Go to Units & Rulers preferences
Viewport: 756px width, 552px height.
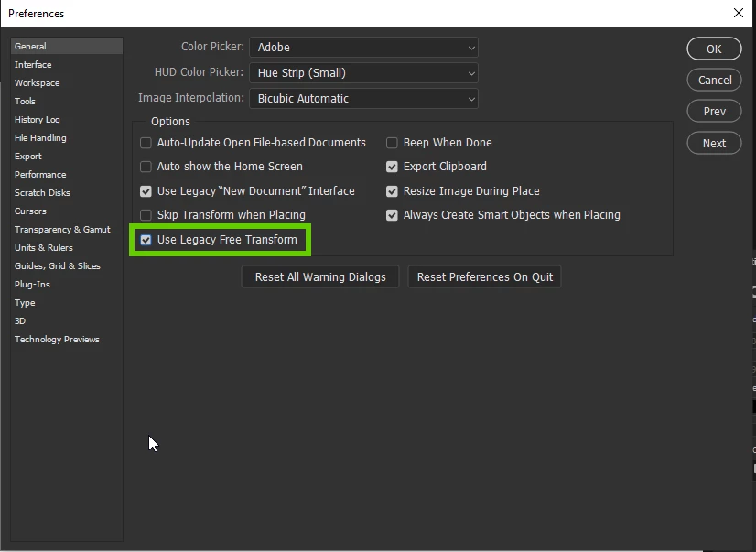coord(67,248)
